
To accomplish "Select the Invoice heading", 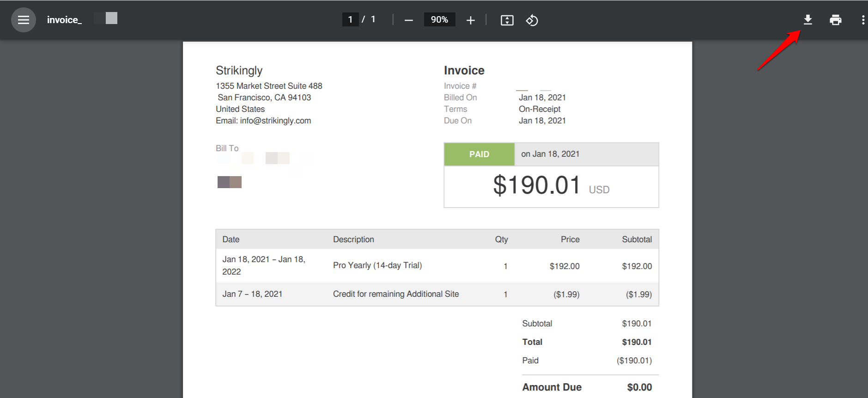I will point(464,70).
